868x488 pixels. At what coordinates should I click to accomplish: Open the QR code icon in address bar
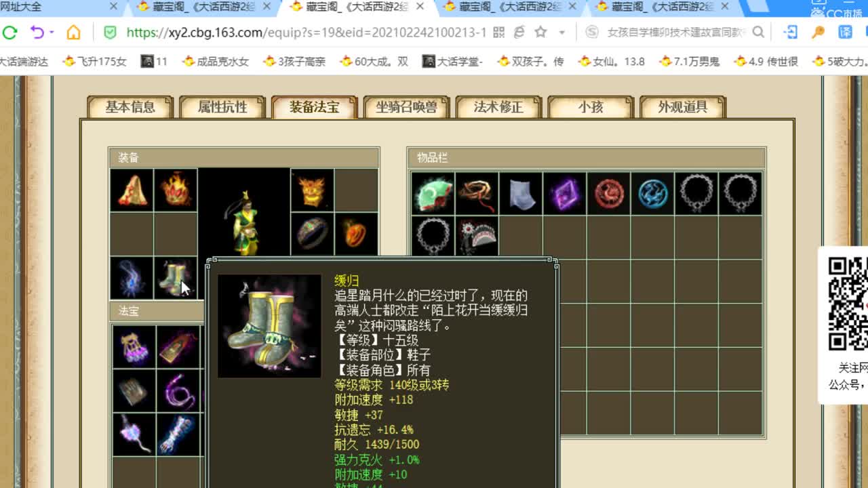(x=499, y=32)
